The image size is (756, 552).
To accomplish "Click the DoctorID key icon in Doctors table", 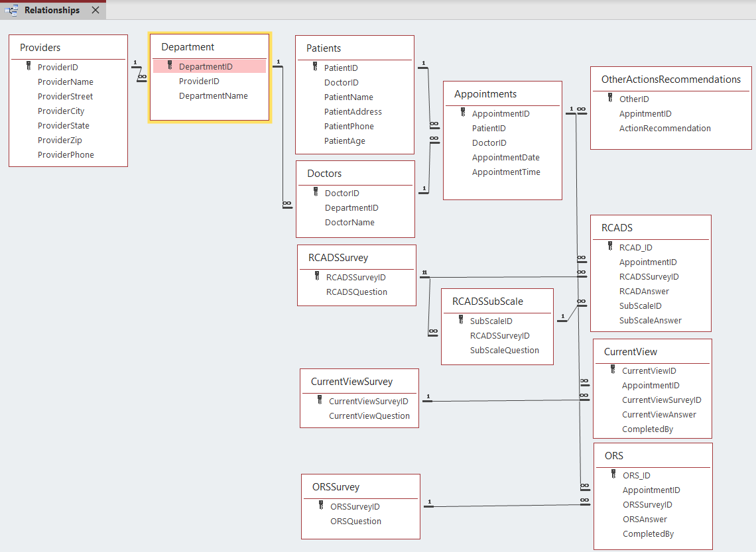I will (x=315, y=192).
